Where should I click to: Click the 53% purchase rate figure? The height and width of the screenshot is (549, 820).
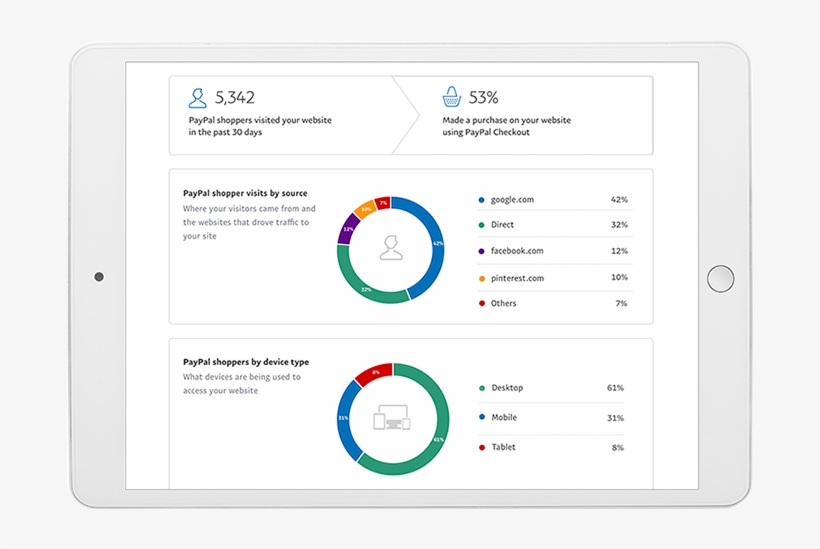(483, 97)
